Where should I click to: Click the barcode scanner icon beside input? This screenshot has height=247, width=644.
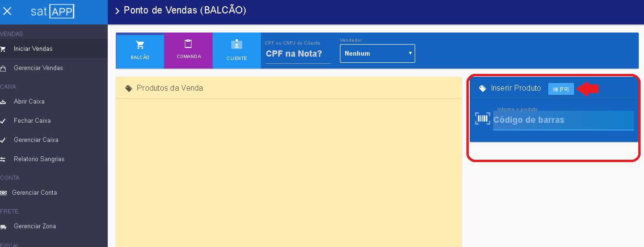pyautogui.click(x=482, y=119)
